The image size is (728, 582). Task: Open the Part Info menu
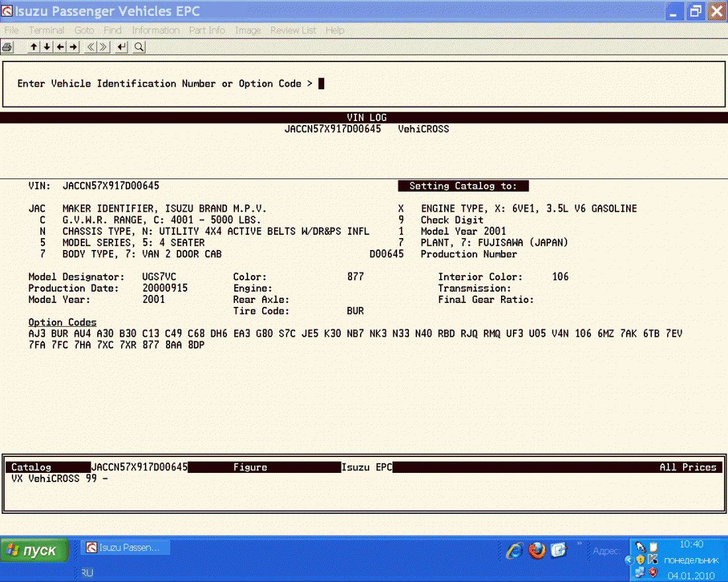(207, 30)
